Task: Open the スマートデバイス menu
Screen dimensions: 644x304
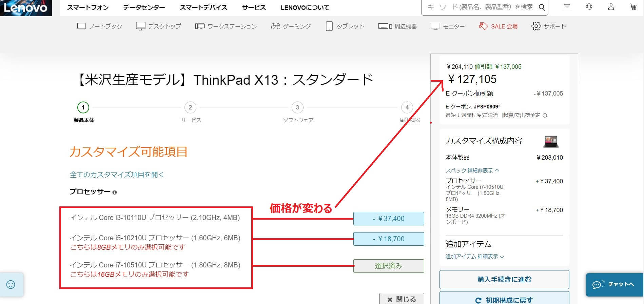Action: pyautogui.click(x=203, y=7)
